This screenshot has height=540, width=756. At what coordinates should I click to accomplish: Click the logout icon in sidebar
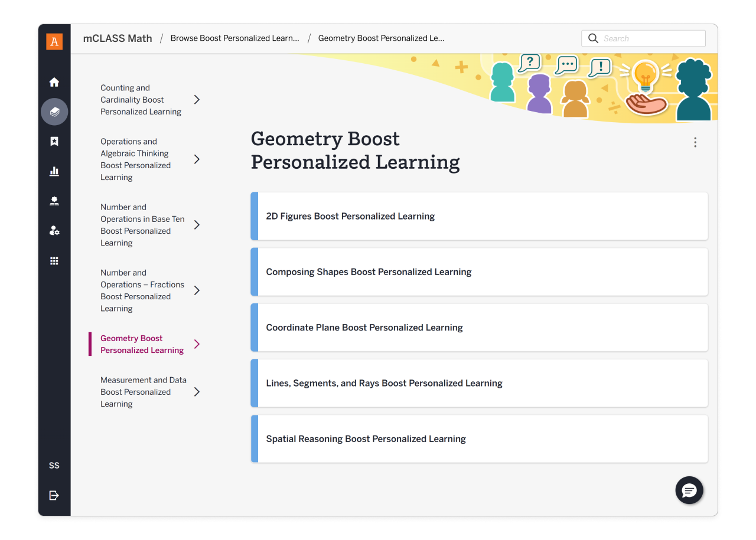54,495
